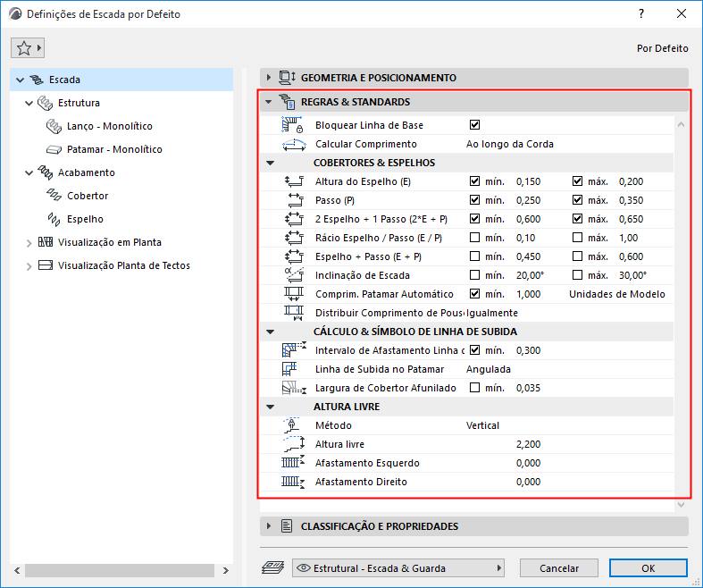The image size is (703, 588).
Task: Toggle Altura do Espelho máx. checkbox
Action: [x=577, y=181]
